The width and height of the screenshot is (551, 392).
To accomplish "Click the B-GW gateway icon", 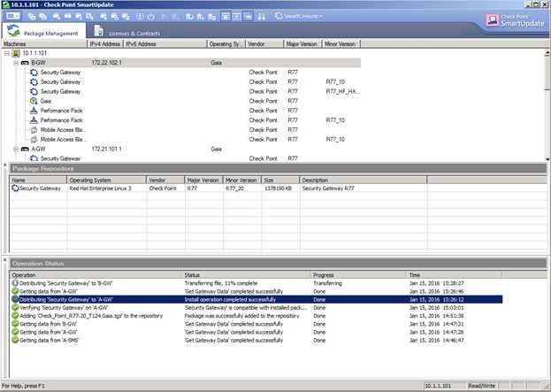I will point(25,63).
